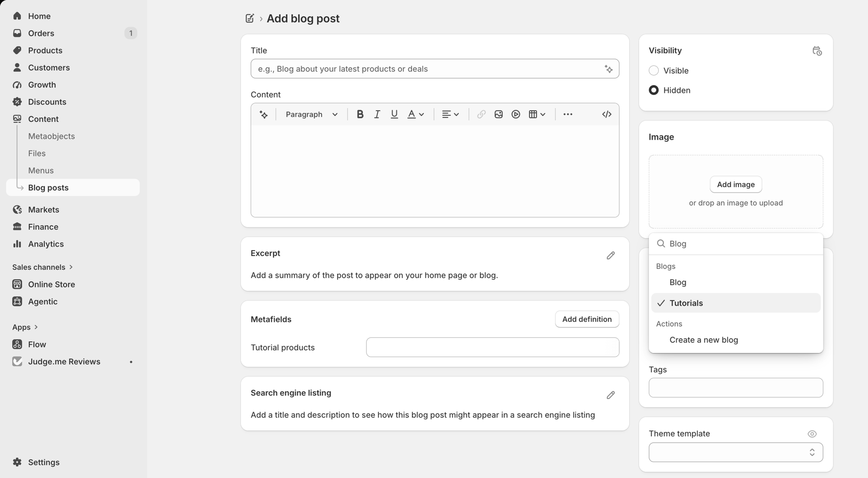This screenshot has height=478, width=868.
Task: Select the Tutorials blog option
Action: coord(736,303)
